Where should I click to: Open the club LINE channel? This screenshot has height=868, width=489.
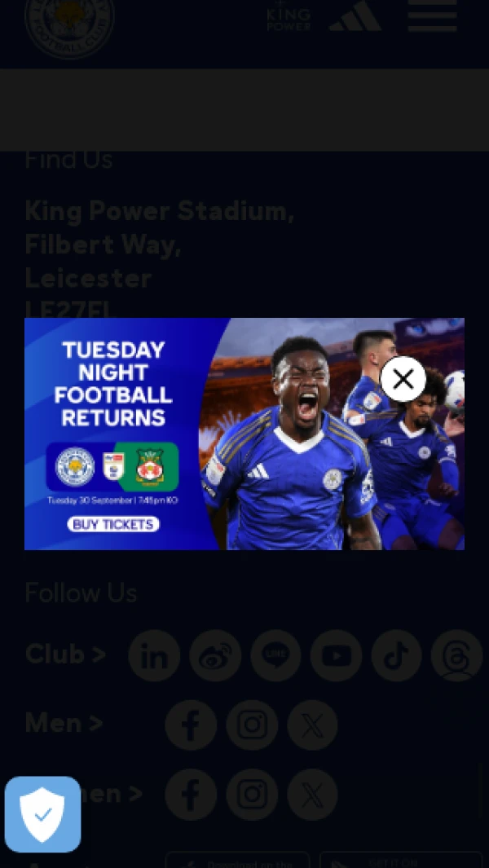275,655
